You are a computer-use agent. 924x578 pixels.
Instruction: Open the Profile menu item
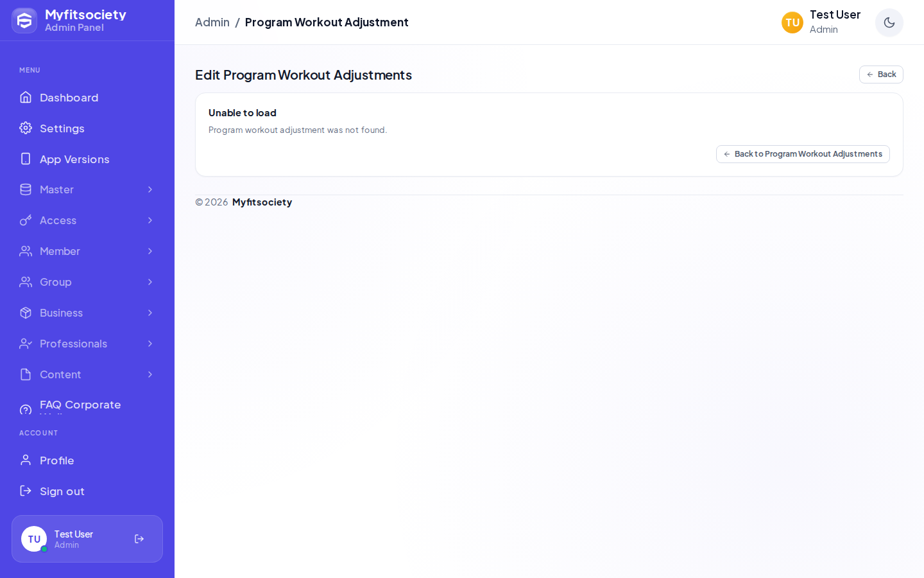[x=87, y=460]
